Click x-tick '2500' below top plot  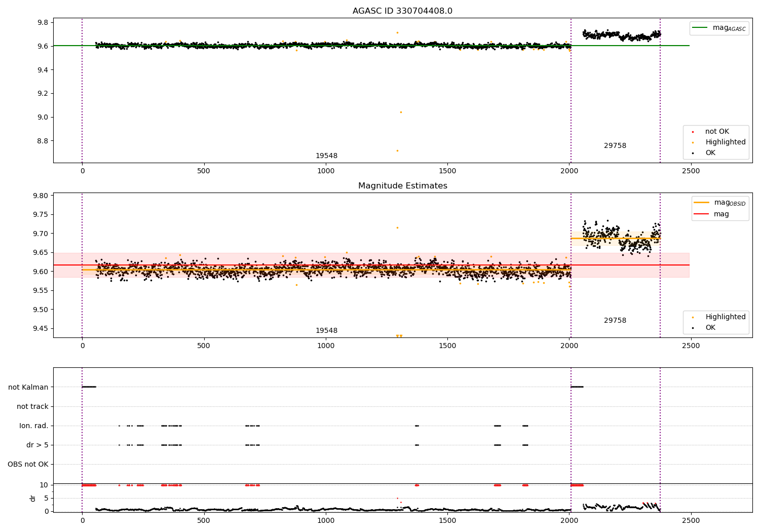(x=691, y=171)
